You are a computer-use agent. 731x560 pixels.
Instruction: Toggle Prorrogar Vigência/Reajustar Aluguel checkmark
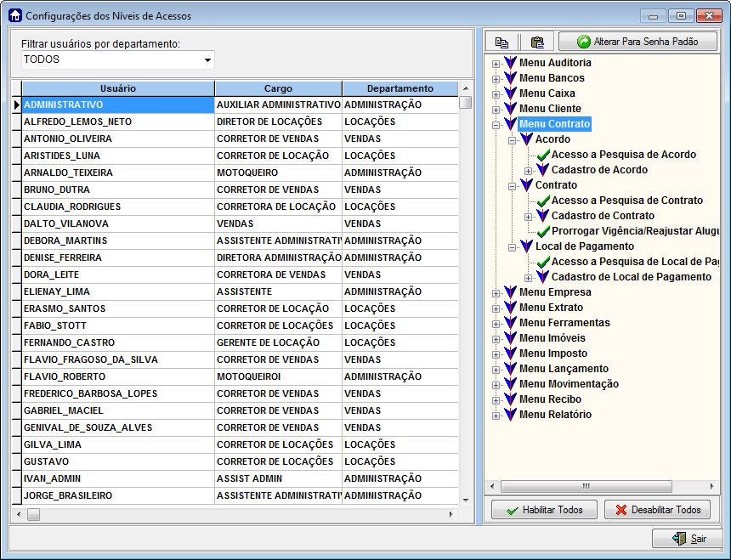(543, 231)
